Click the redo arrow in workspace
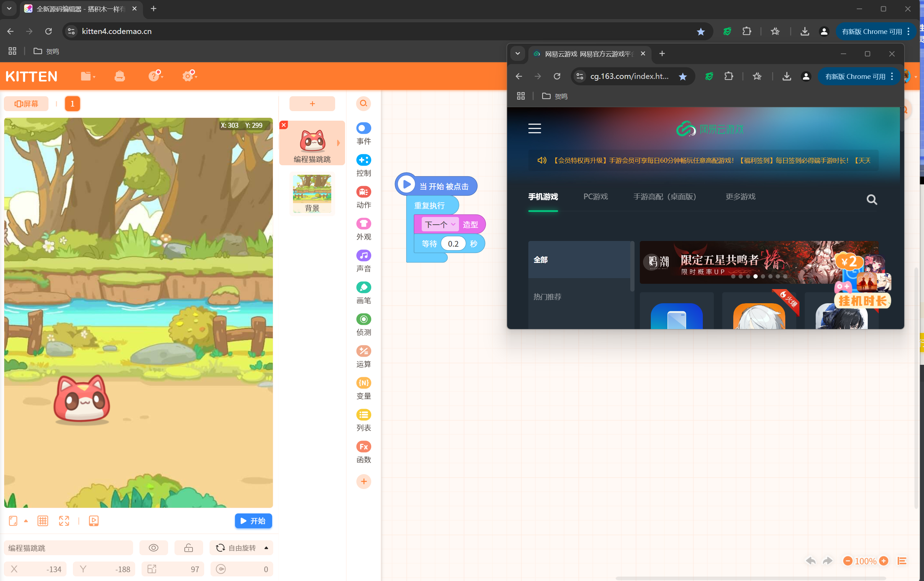This screenshot has width=924, height=581. (x=828, y=561)
